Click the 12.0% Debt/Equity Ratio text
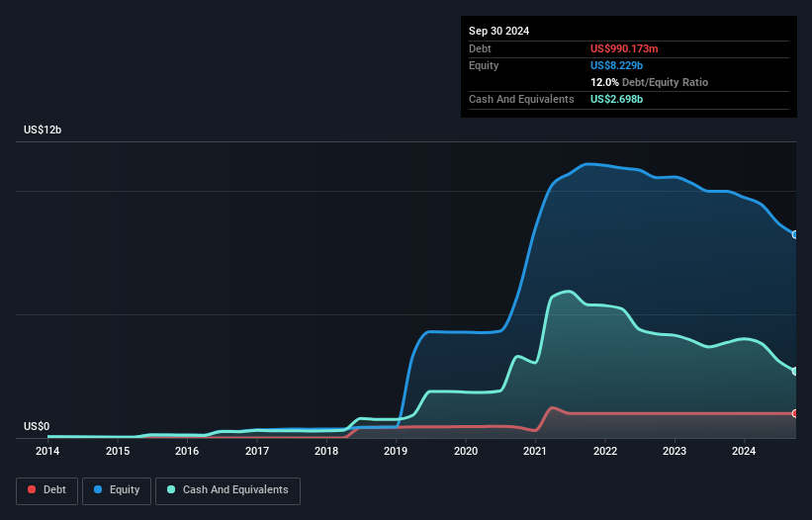812x520 pixels. 649,82
